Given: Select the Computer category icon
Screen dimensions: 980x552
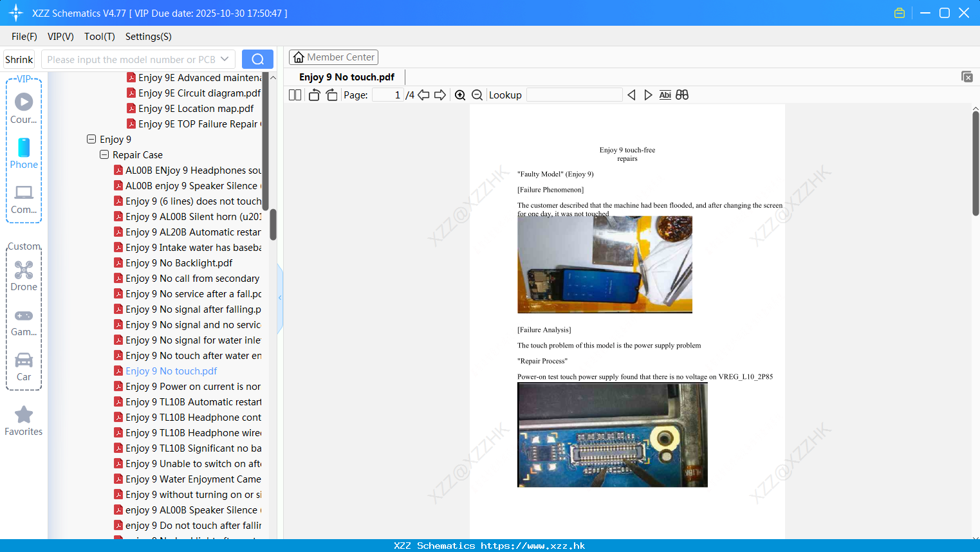Looking at the screenshot, I should click(24, 199).
